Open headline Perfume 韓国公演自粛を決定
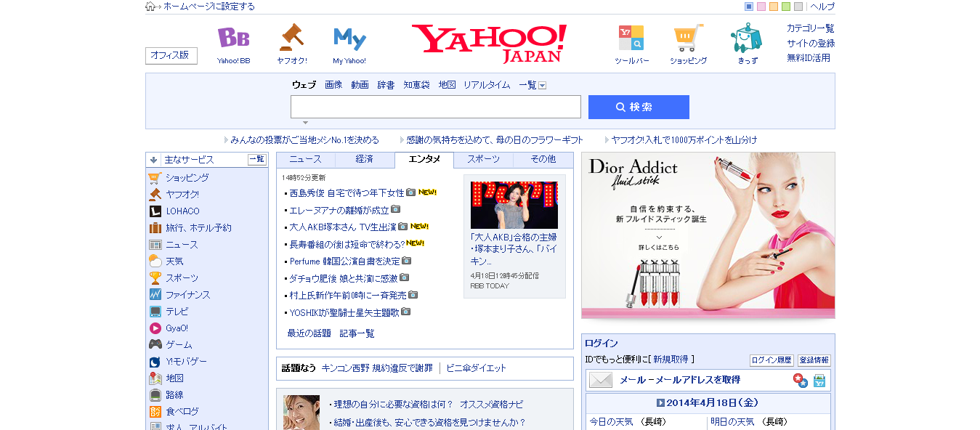980x430 pixels. point(345,261)
